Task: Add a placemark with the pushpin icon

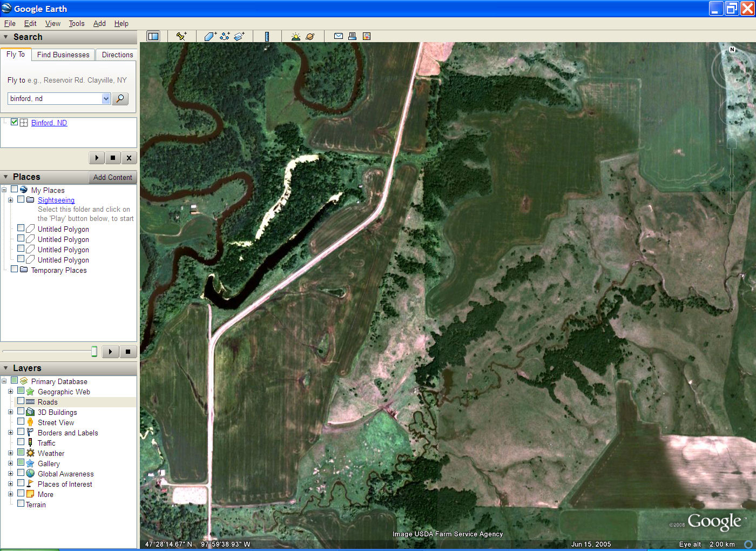Action: pos(181,36)
